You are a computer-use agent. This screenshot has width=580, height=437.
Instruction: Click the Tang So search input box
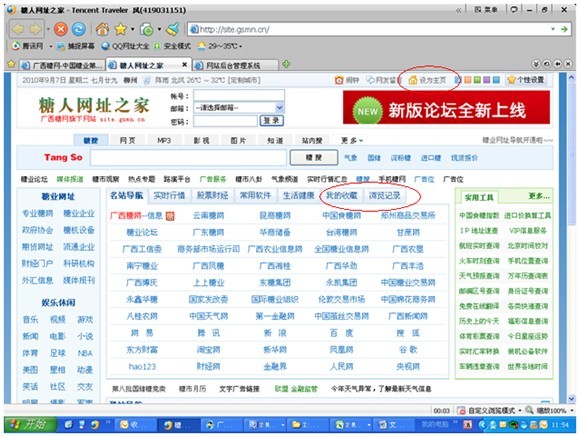click(x=188, y=158)
